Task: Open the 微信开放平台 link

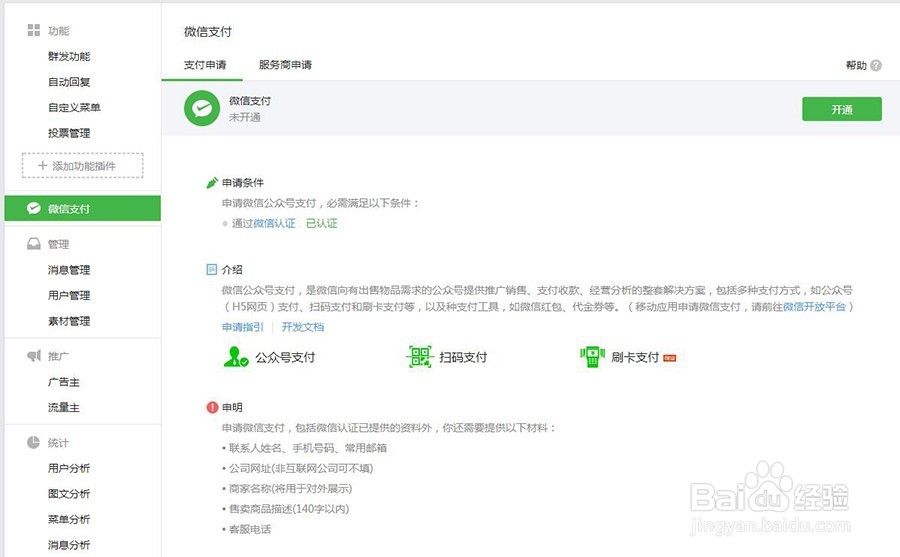Action: (x=814, y=307)
